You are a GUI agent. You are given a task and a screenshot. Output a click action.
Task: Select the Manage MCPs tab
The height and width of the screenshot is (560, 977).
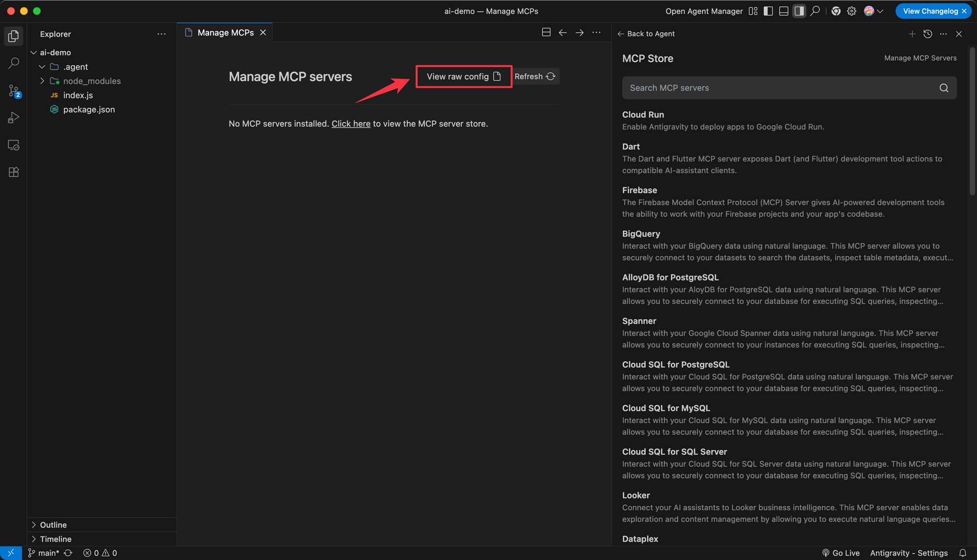(x=225, y=33)
